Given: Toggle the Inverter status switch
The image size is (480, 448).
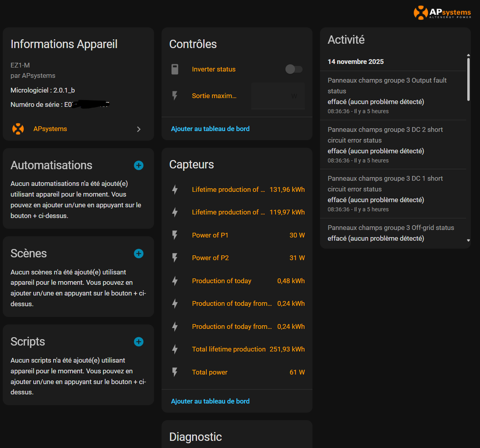Looking at the screenshot, I should (x=294, y=69).
